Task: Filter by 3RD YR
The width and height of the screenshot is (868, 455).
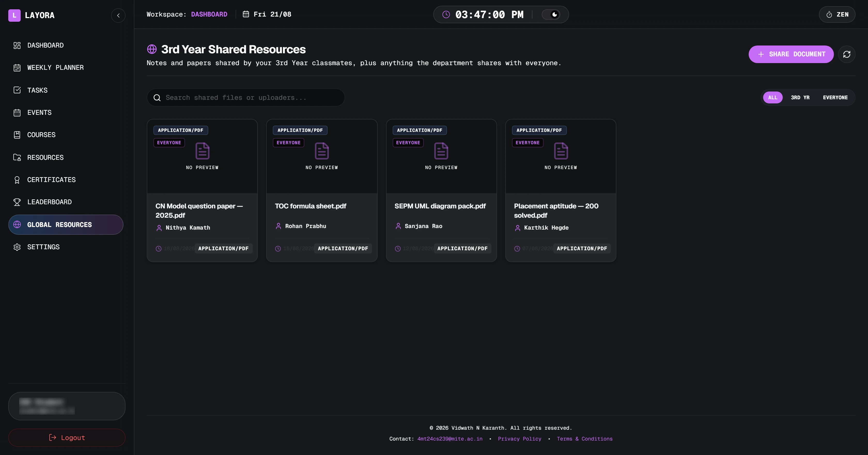Action: (800, 97)
